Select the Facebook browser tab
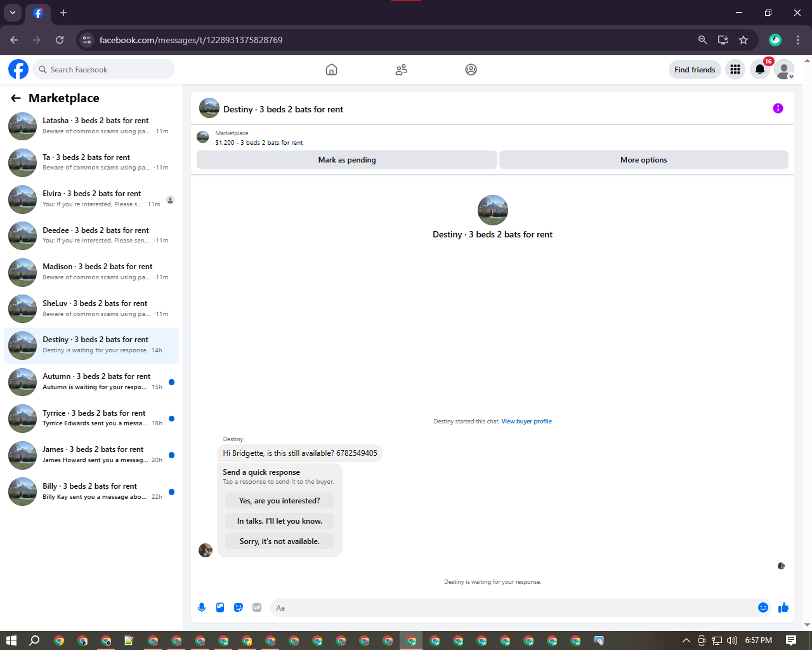 coord(38,13)
